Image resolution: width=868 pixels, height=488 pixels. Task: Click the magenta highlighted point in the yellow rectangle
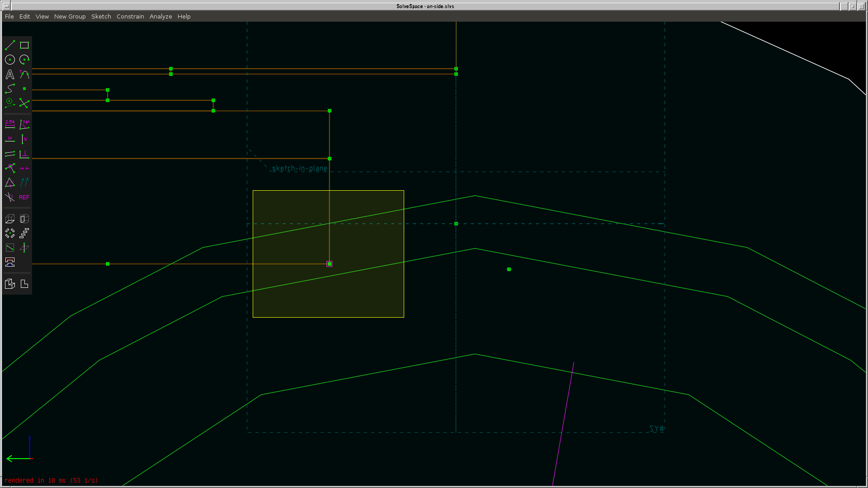tap(330, 264)
